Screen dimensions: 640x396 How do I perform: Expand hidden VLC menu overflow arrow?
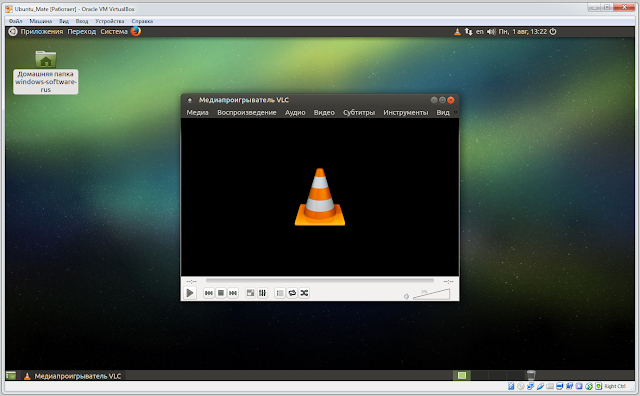point(456,112)
